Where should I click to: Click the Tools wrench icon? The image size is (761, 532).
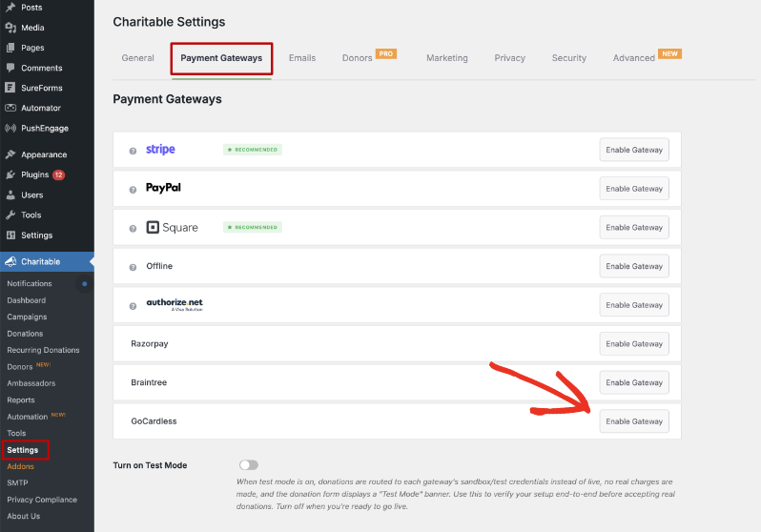(10, 215)
